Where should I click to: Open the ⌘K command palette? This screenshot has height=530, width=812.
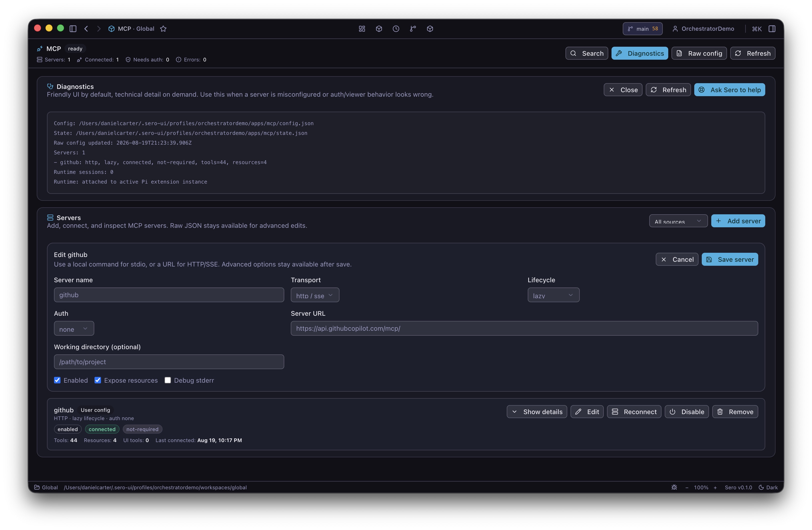[x=757, y=29]
